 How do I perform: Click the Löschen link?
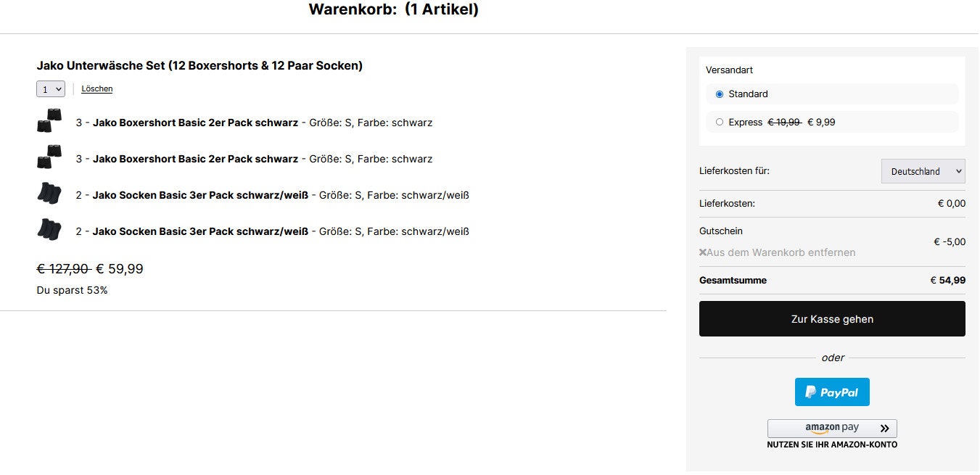[96, 89]
